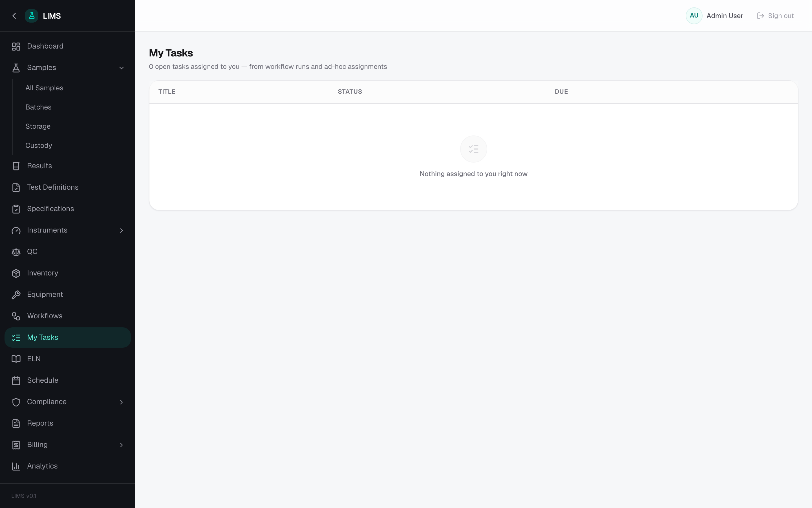Click the Instruments menu label

tap(47, 231)
